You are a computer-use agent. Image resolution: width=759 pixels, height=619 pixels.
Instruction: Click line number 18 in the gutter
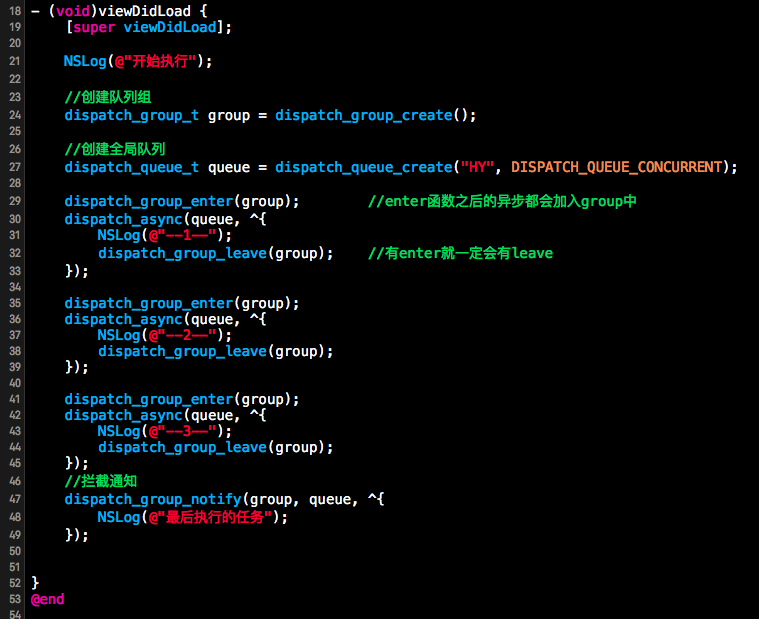pos(15,11)
